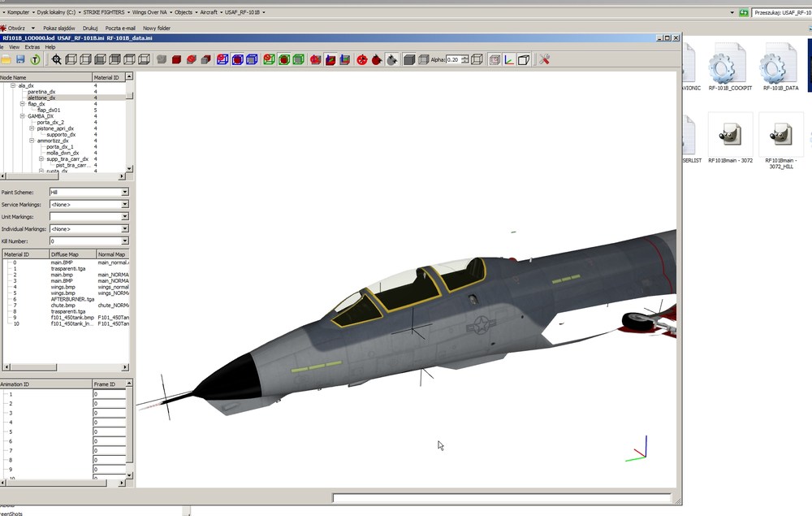The image size is (812, 516).
Task: Select the paretina_dx tree node
Action: pos(41,92)
